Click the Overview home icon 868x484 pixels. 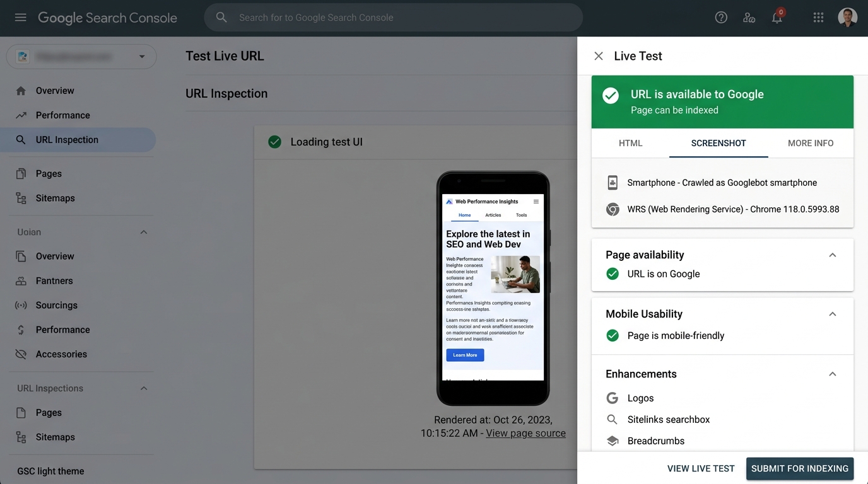21,91
